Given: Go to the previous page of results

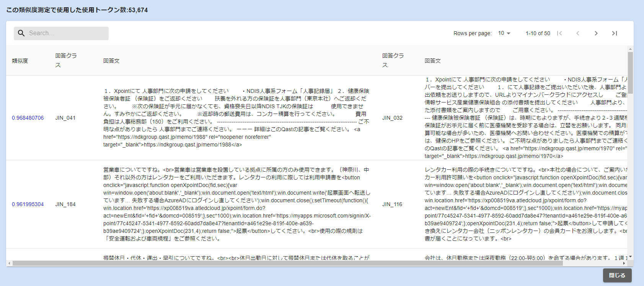Looking at the screenshot, I should click(x=578, y=33).
